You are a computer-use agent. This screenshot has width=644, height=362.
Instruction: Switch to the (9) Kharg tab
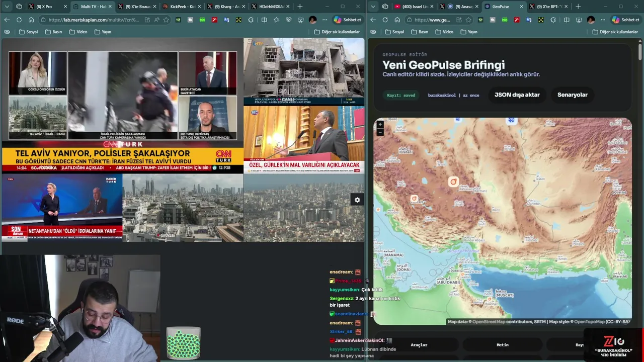(226, 7)
